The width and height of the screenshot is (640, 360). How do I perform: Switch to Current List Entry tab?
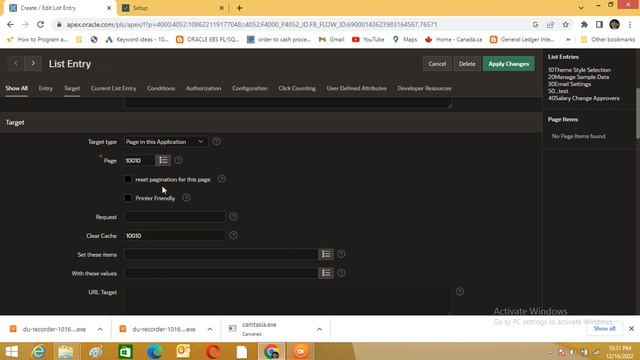(113, 88)
